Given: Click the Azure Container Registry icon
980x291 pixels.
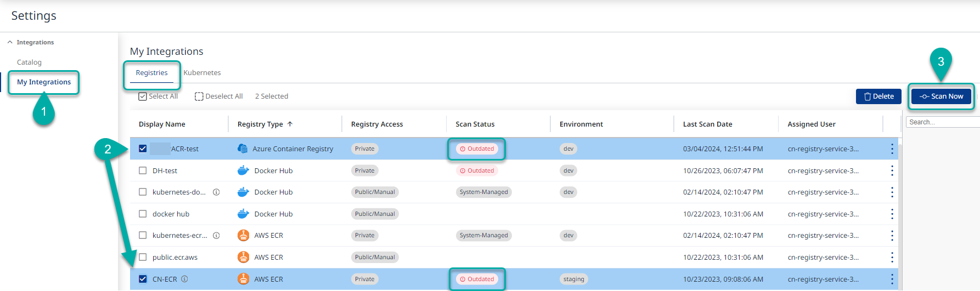Looking at the screenshot, I should 243,149.
